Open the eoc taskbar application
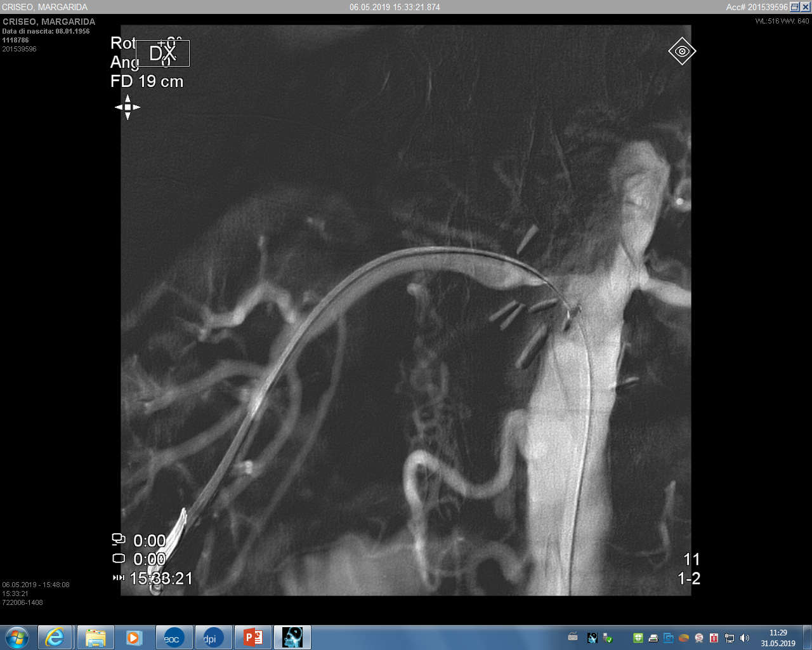Viewport: 812px width, 650px height. click(x=173, y=637)
